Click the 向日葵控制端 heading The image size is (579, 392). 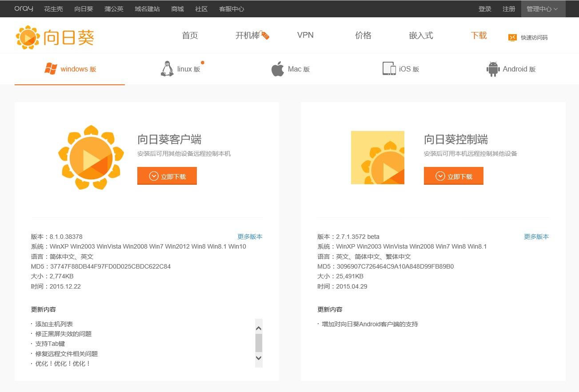[x=456, y=139]
